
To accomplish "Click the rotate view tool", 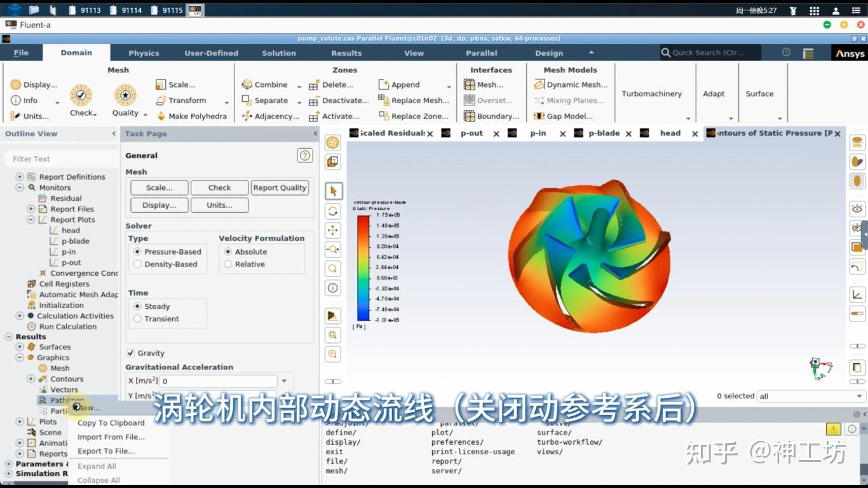I will pos(333,211).
